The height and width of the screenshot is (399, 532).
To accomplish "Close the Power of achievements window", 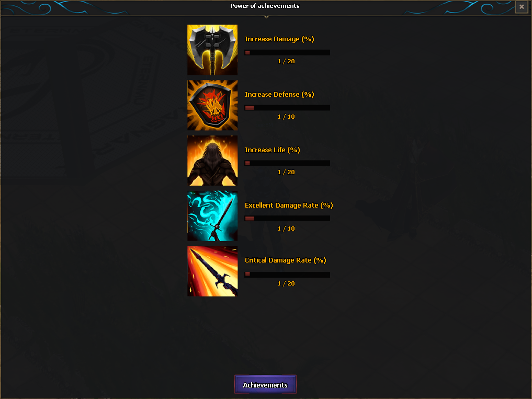I will pyautogui.click(x=522, y=6).
